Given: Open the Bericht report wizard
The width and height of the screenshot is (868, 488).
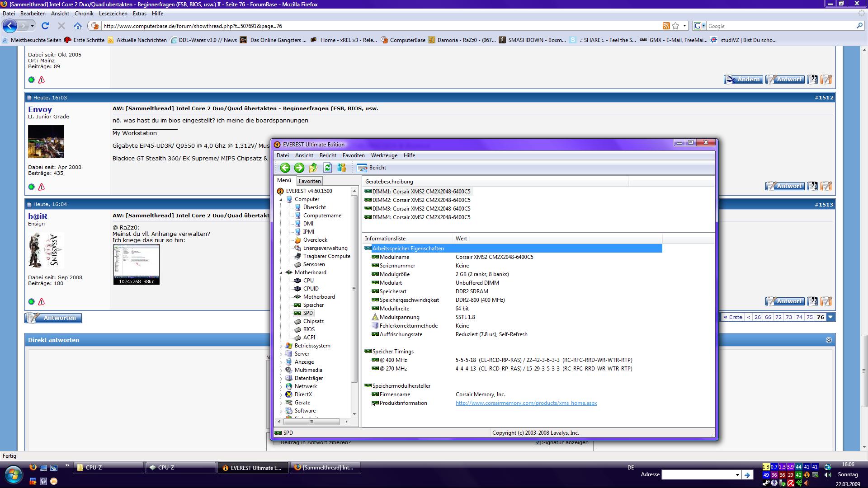Looking at the screenshot, I should [x=372, y=168].
